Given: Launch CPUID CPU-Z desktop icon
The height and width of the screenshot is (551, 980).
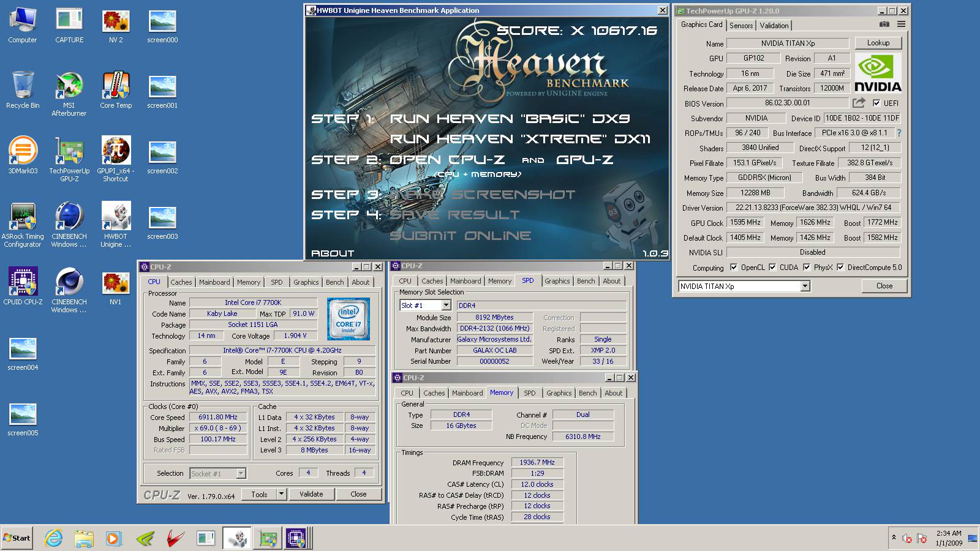Looking at the screenshot, I should [x=23, y=287].
